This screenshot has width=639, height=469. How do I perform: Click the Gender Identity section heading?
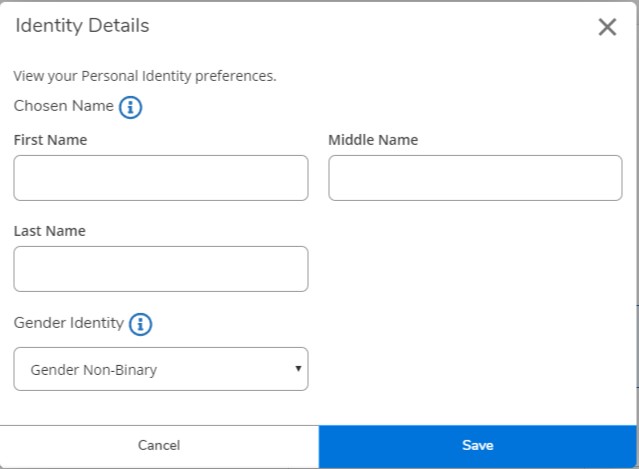click(69, 323)
